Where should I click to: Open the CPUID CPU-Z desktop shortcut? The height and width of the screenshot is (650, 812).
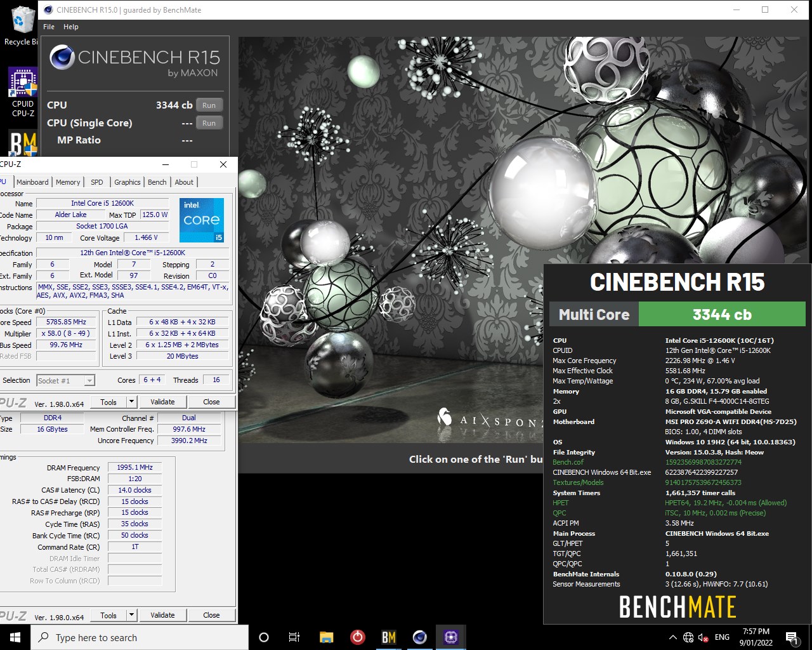pos(23,93)
